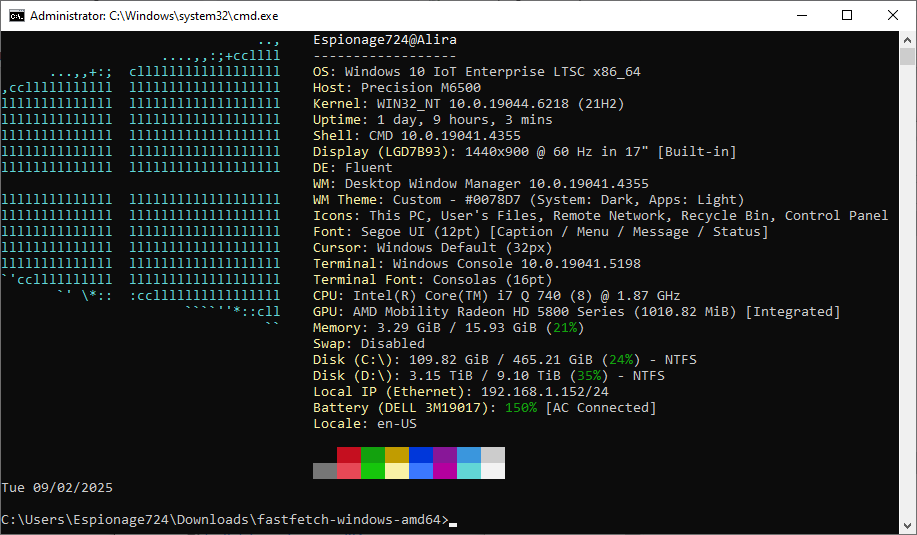Maximize the cmd.exe window
This screenshot has height=535, width=917.
click(x=847, y=15)
